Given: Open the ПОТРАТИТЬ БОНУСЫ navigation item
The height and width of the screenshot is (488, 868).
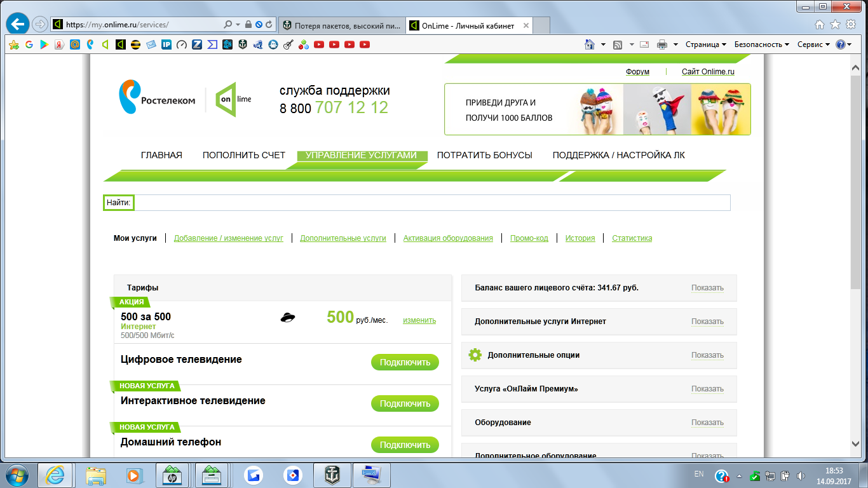Looking at the screenshot, I should [485, 155].
